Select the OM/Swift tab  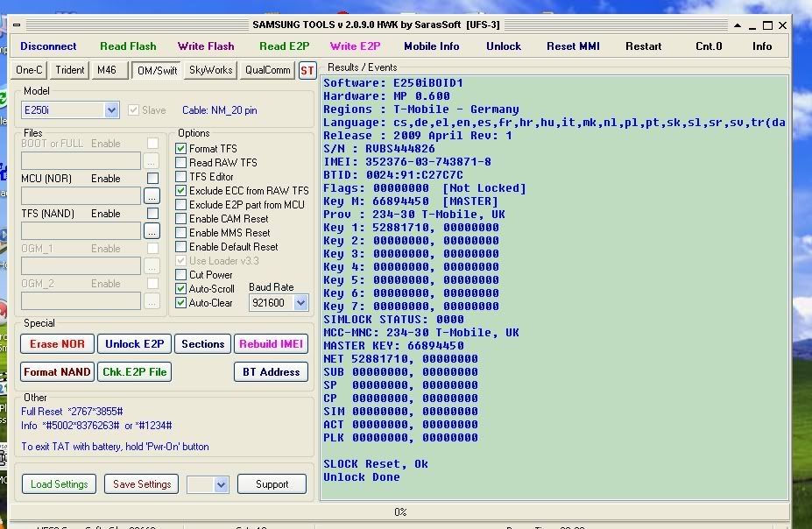tap(157, 70)
